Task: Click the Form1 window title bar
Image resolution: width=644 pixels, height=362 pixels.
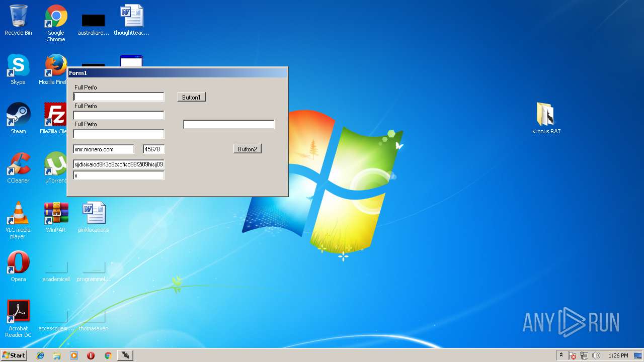Action: tap(178, 73)
